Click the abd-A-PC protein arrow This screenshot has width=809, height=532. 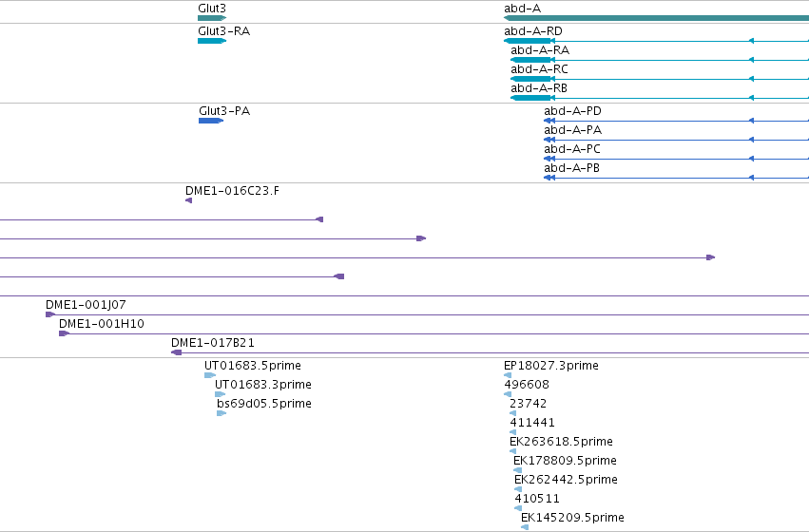[x=549, y=159]
